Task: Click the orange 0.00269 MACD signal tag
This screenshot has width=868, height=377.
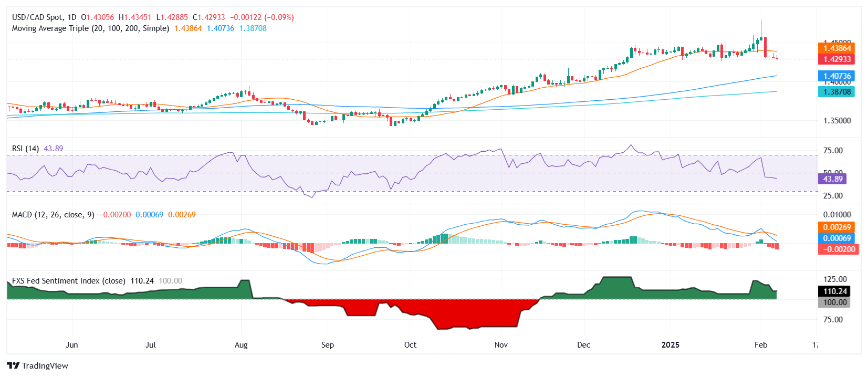Action: [x=836, y=227]
